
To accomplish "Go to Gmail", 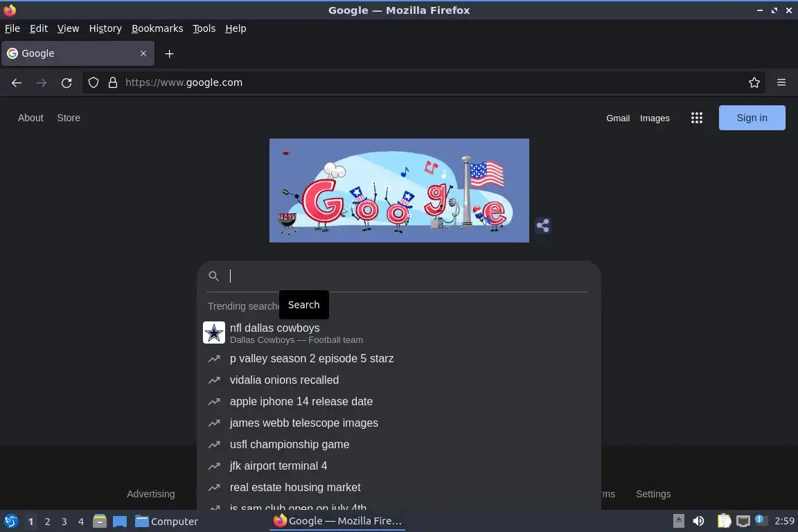I will 618,118.
